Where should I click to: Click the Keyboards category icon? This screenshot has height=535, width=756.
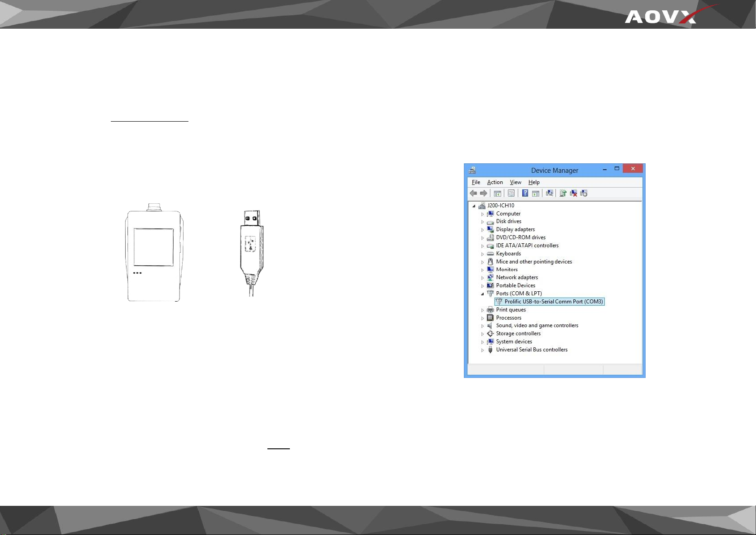click(x=490, y=254)
